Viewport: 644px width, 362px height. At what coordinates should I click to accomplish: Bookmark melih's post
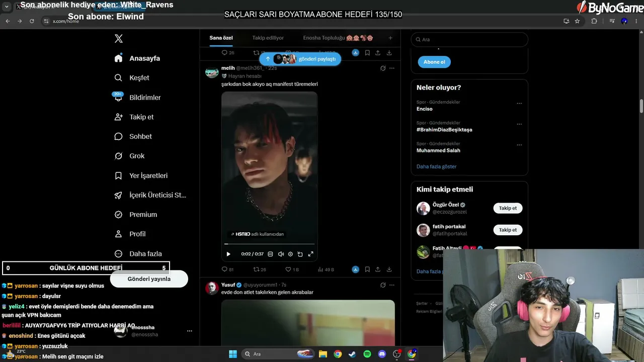pos(367,269)
